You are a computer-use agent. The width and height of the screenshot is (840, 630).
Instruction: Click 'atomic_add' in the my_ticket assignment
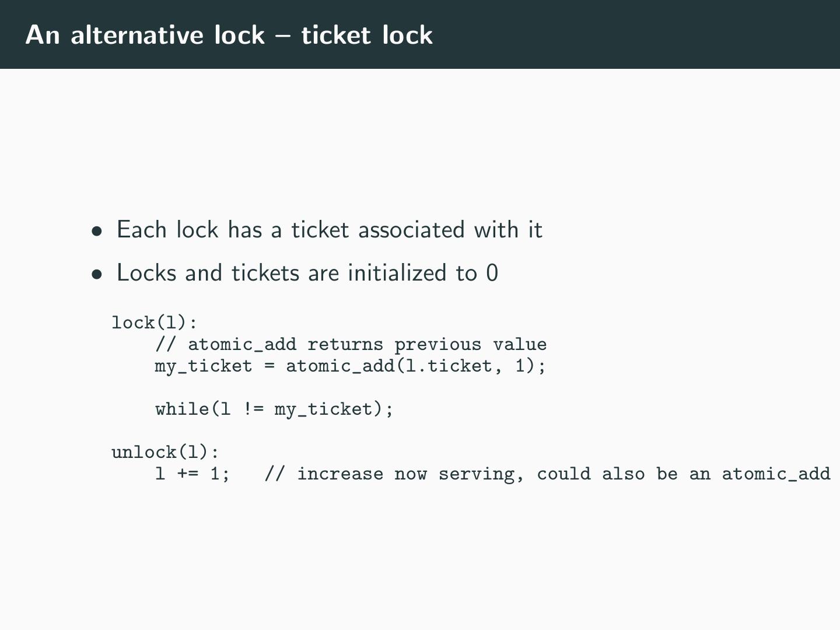tap(340, 366)
